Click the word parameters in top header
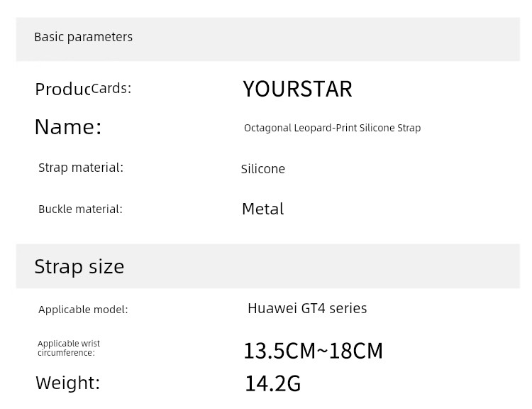 click(100, 38)
